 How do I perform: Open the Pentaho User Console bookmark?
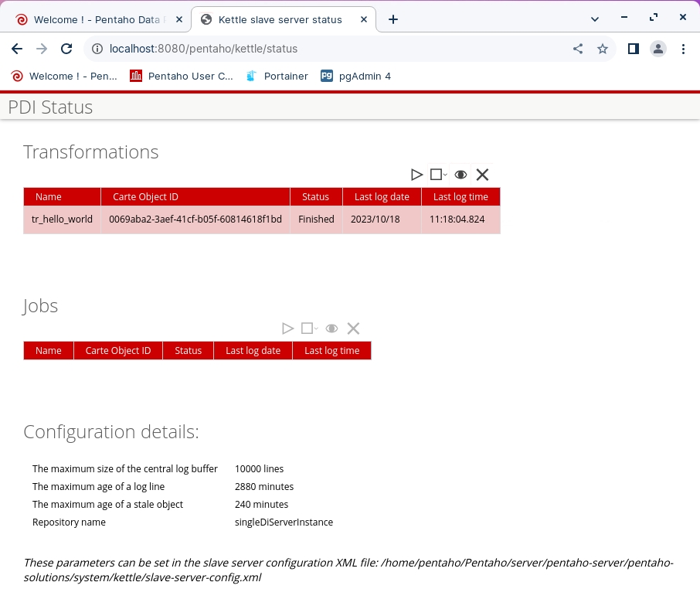point(182,77)
